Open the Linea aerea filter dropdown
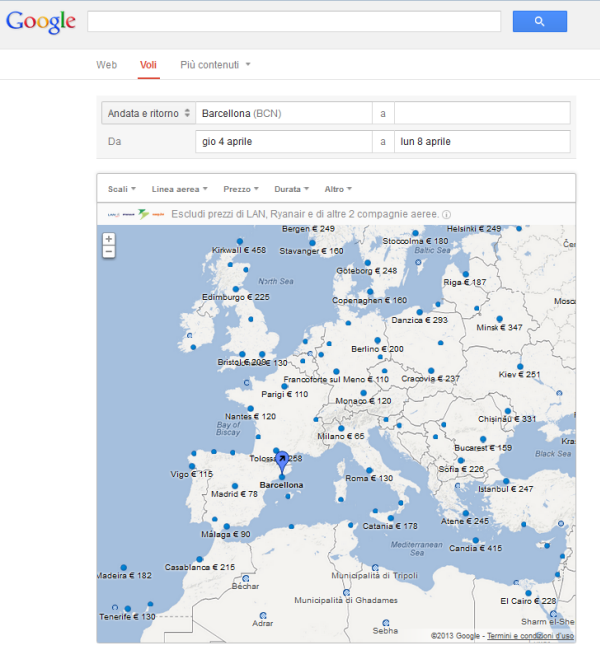Image resolution: width=600 pixels, height=648 pixels. point(179,189)
